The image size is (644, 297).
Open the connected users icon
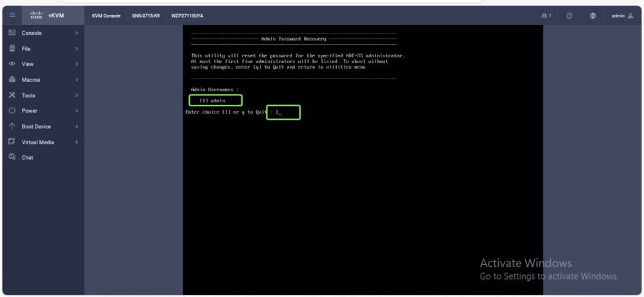[x=547, y=15]
